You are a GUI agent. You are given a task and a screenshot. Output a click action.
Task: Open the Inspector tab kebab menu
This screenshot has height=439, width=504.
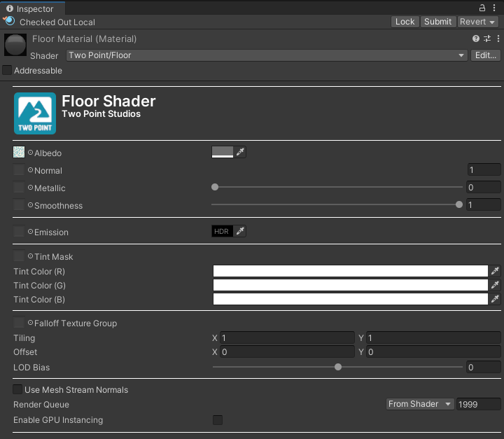494,8
